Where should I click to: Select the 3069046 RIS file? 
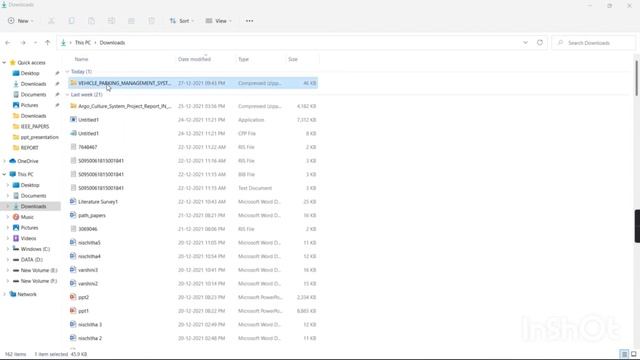[193, 229]
